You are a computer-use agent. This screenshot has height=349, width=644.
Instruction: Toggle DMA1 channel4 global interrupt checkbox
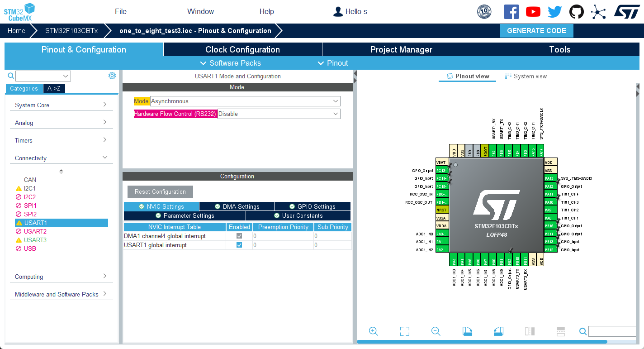click(x=239, y=236)
